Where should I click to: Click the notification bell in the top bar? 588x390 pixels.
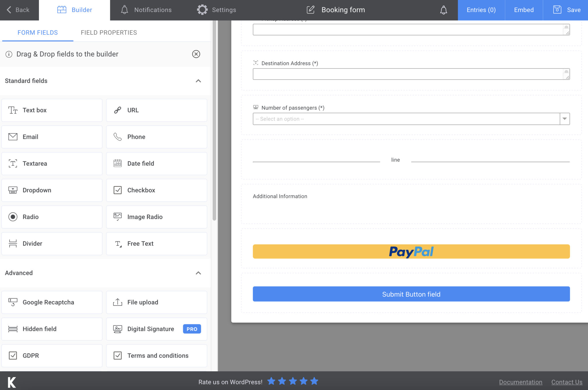pyautogui.click(x=443, y=10)
